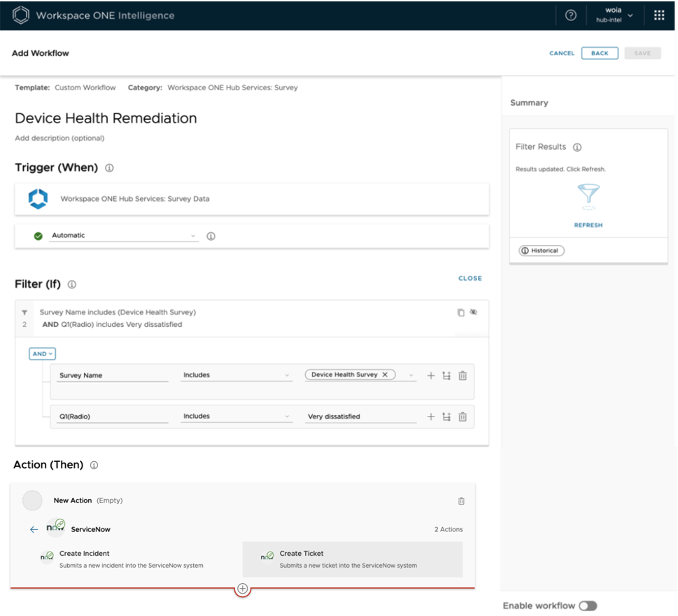
Task: Open the AND operator dropdown
Action: (x=42, y=354)
